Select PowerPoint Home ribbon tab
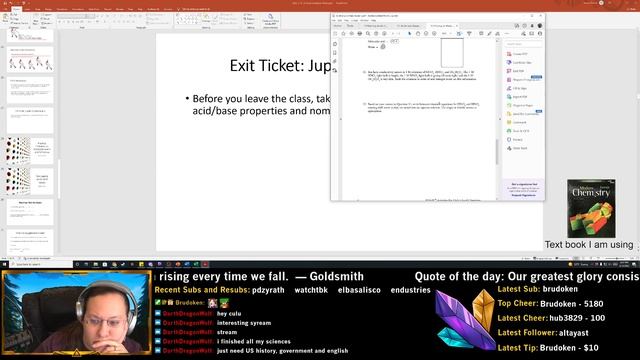Viewport: 640px width, 360px height. [x=16, y=9]
